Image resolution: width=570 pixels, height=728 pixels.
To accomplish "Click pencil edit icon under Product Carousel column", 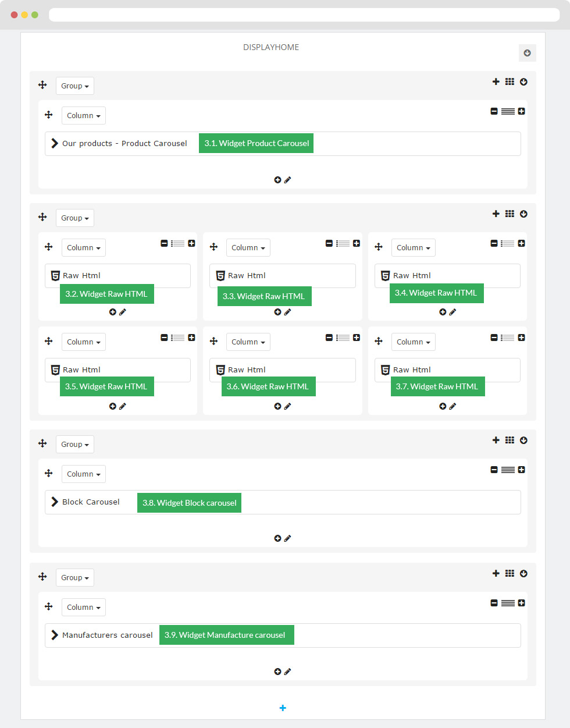I will pyautogui.click(x=287, y=180).
